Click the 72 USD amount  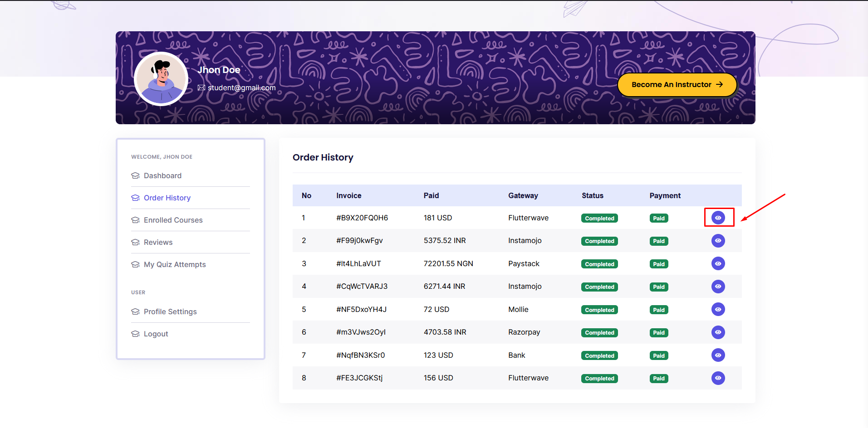[x=436, y=309]
